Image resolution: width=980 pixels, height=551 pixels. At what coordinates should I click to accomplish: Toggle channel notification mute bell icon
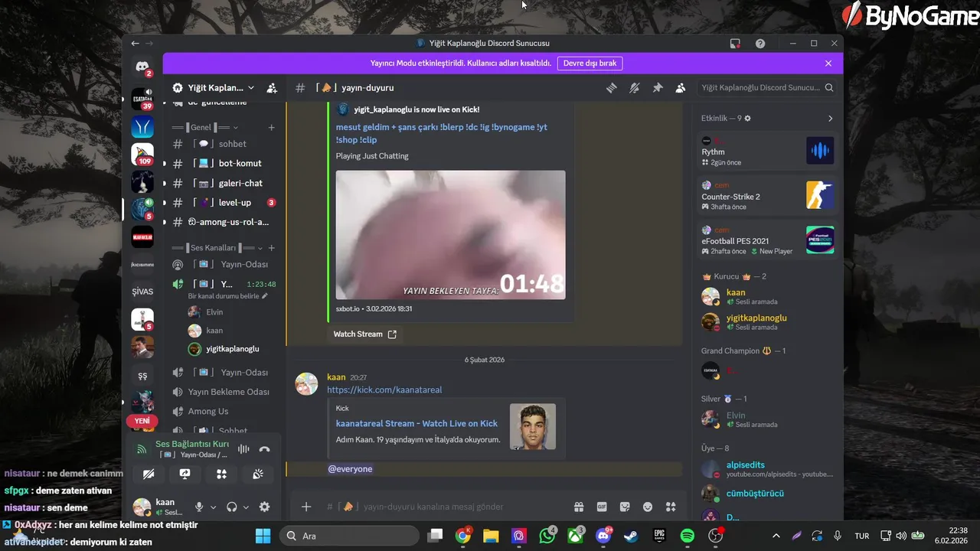coord(635,88)
